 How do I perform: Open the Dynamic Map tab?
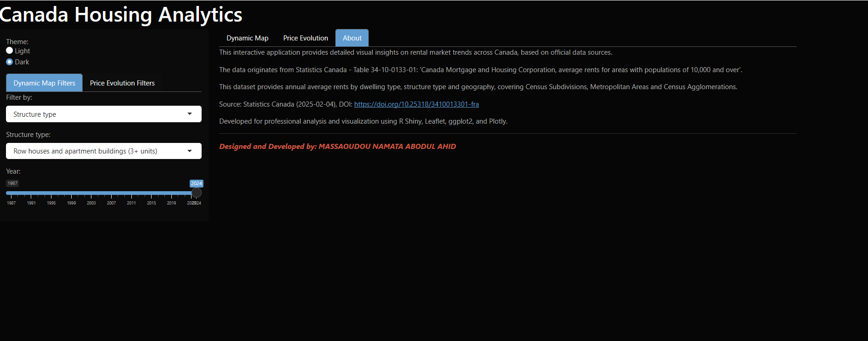247,38
